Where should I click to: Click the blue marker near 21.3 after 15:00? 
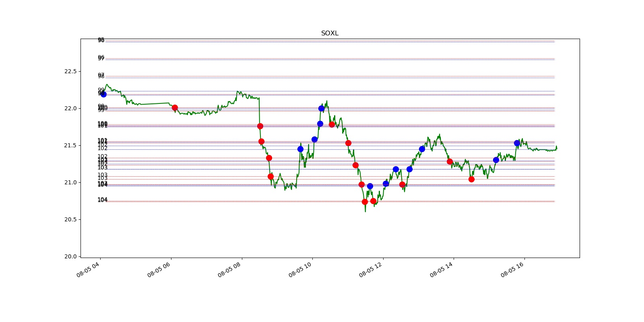click(x=496, y=160)
